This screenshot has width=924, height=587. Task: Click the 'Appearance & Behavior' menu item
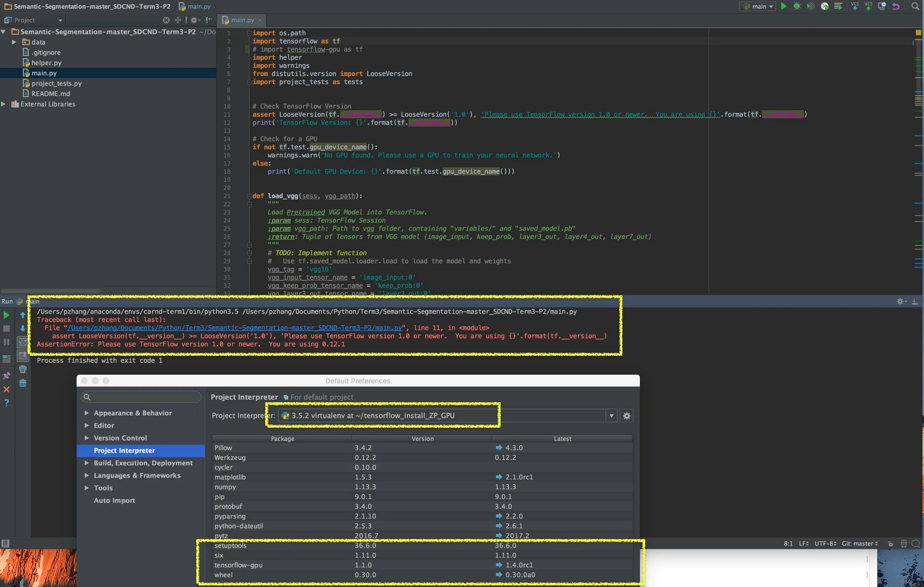tap(133, 412)
